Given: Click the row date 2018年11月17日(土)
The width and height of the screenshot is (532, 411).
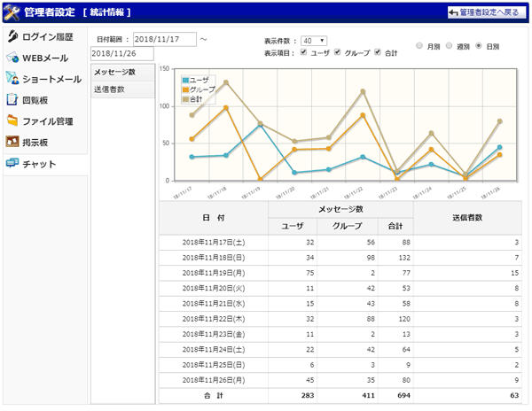Looking at the screenshot, I should pos(214,243).
